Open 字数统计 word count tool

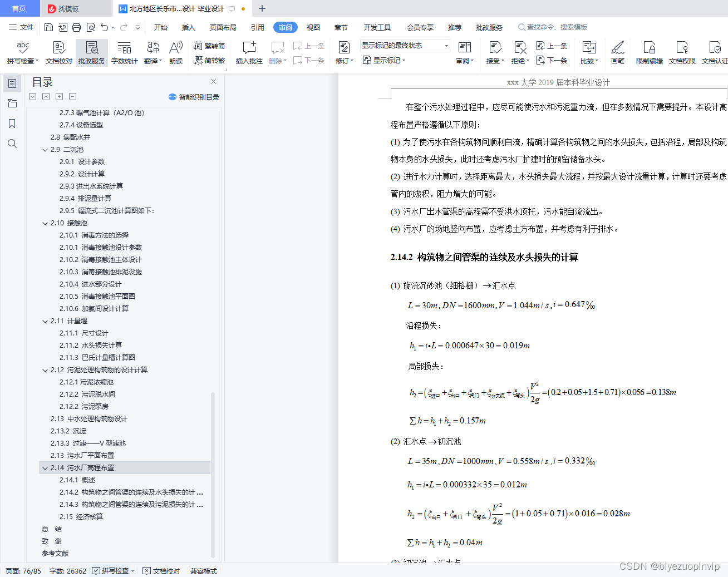(x=125, y=53)
